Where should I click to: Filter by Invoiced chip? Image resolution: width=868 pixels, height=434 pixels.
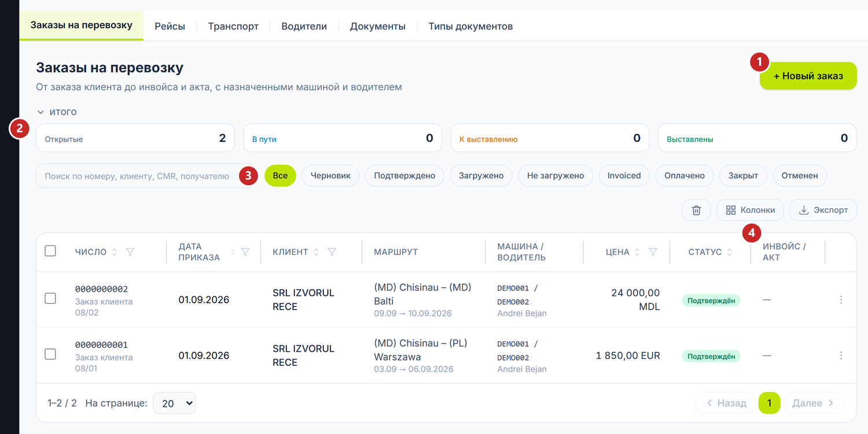point(624,175)
